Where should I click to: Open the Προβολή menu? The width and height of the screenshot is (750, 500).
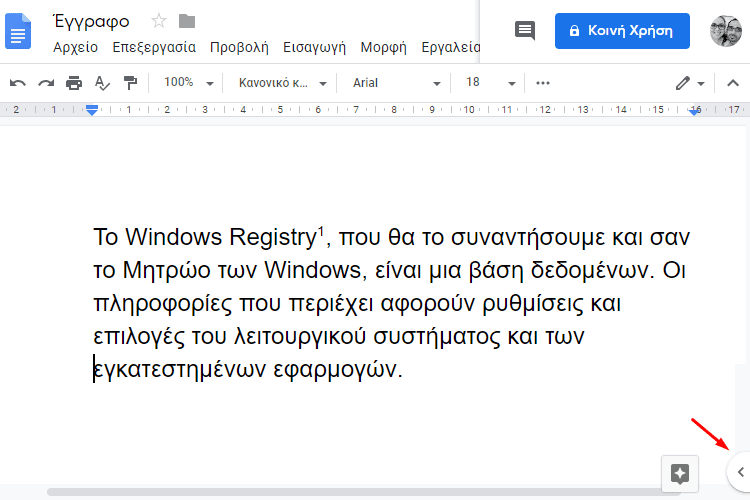point(239,47)
